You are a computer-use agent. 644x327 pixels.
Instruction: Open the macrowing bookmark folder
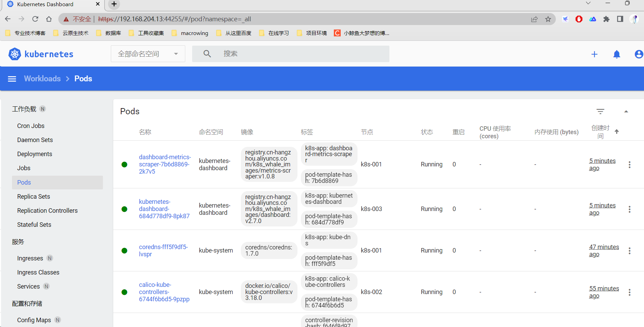(x=190, y=33)
